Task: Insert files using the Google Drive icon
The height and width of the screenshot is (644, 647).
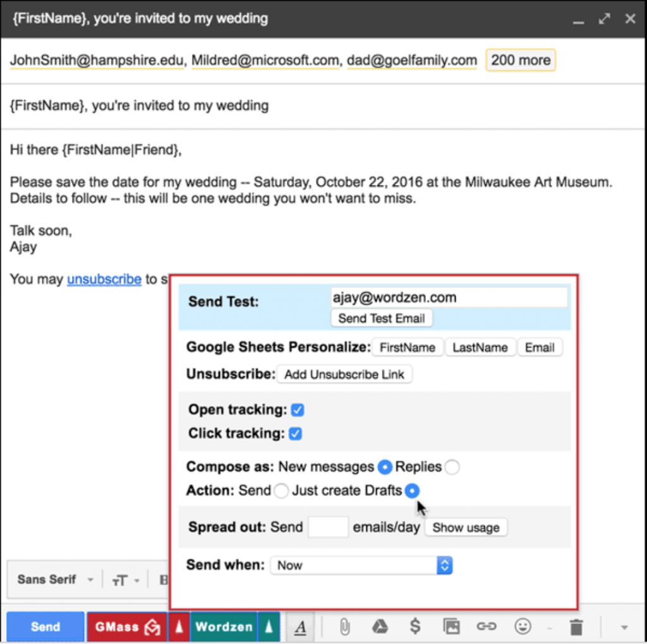Action: pyautogui.click(x=380, y=627)
